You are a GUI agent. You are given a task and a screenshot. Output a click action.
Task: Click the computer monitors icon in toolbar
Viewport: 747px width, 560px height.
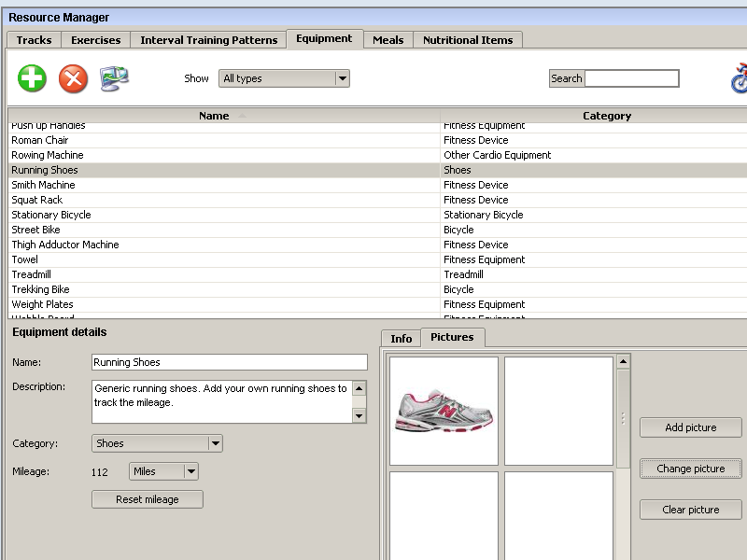click(x=114, y=78)
